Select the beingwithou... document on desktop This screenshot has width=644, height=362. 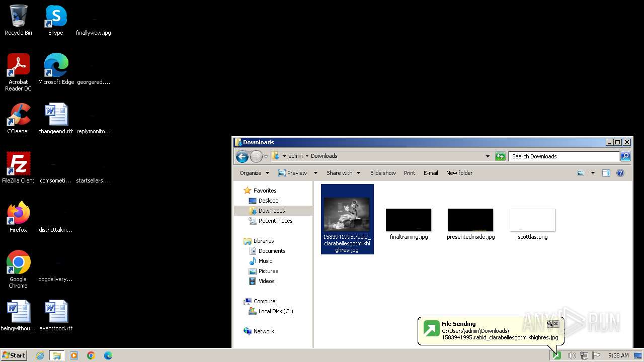[x=18, y=316]
